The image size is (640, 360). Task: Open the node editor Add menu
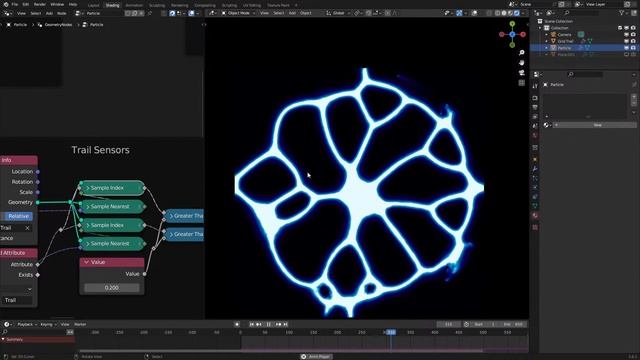(49, 13)
